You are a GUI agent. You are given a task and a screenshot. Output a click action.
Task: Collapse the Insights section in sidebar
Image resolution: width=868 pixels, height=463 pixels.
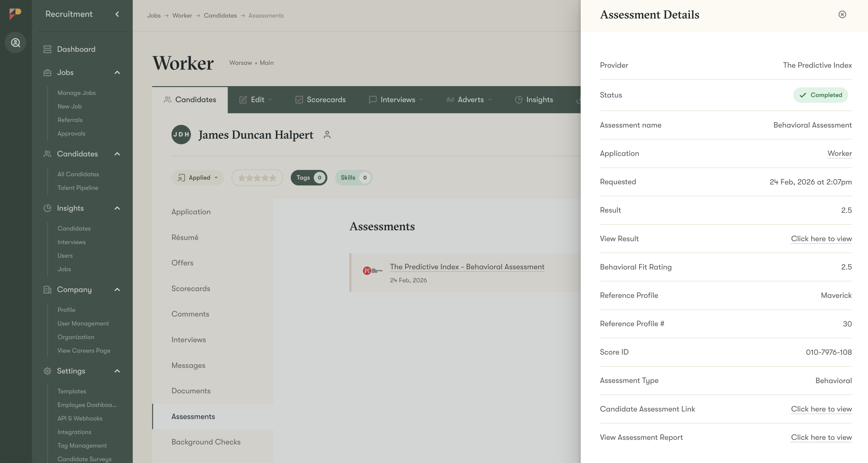click(x=117, y=208)
